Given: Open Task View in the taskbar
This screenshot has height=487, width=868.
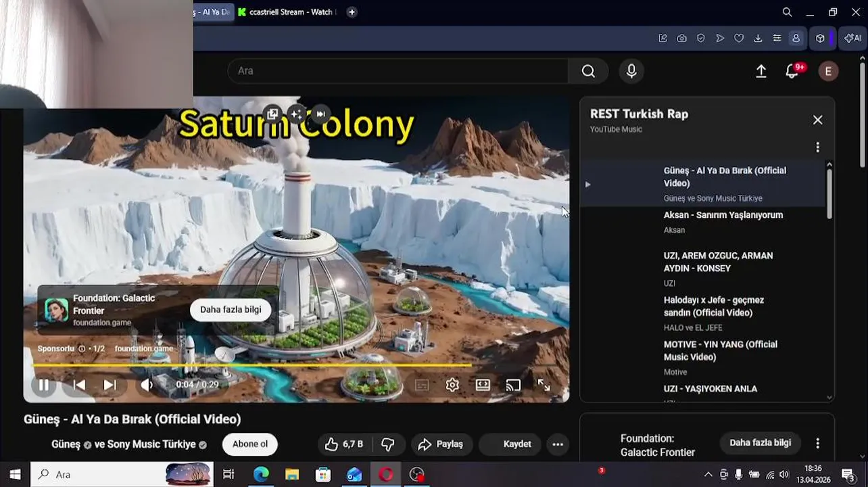Looking at the screenshot, I should point(228,474).
